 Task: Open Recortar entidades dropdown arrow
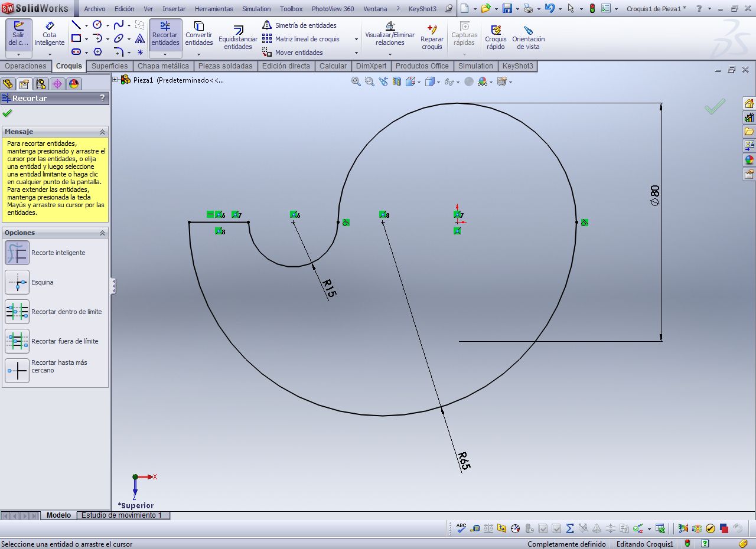[x=165, y=54]
